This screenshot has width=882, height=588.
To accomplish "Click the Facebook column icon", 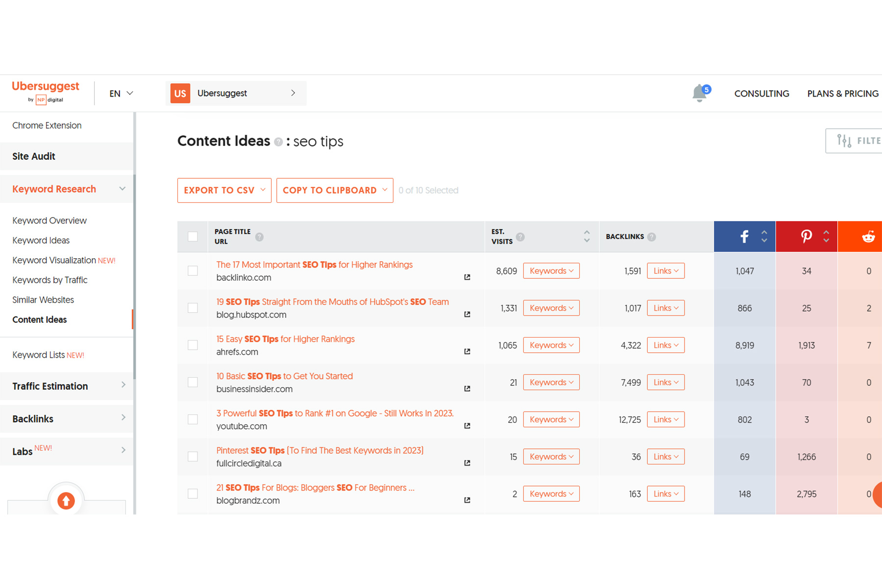I will pyautogui.click(x=744, y=237).
